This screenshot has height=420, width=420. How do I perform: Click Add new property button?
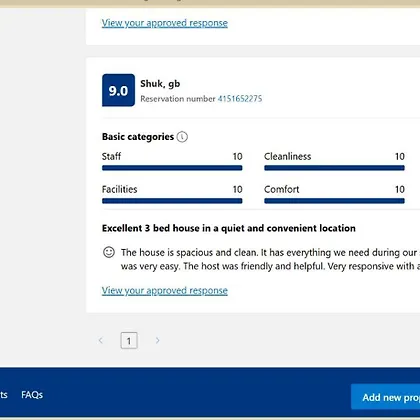[x=385, y=397]
